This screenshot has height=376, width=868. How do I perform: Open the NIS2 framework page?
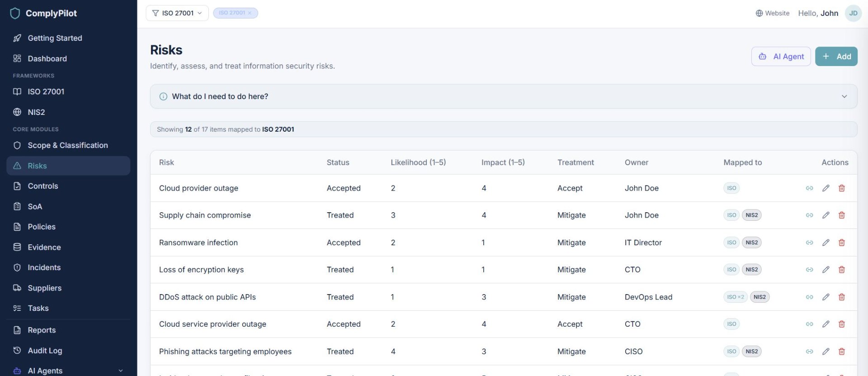(68, 112)
